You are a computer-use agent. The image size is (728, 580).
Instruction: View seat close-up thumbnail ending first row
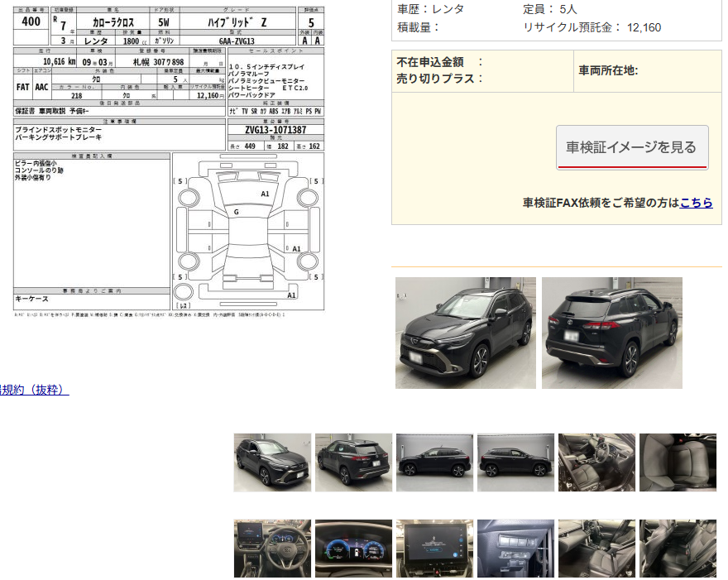pos(678,463)
